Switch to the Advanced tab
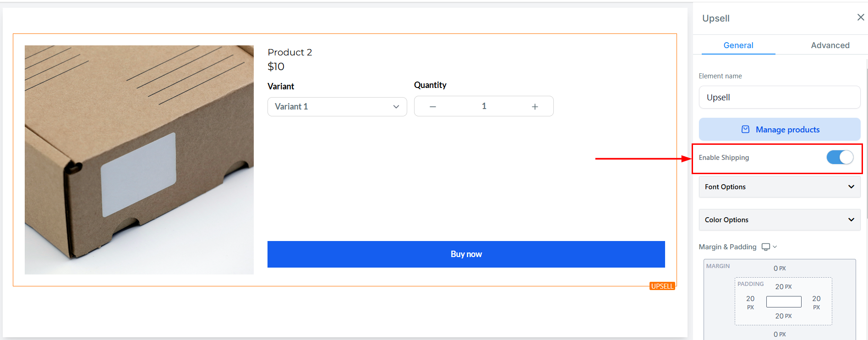The height and width of the screenshot is (340, 868). click(830, 45)
